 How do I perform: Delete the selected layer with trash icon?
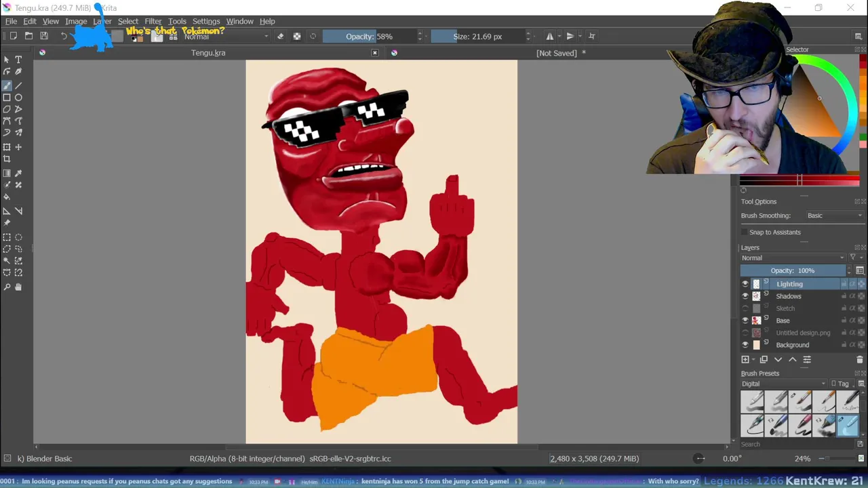click(x=860, y=360)
